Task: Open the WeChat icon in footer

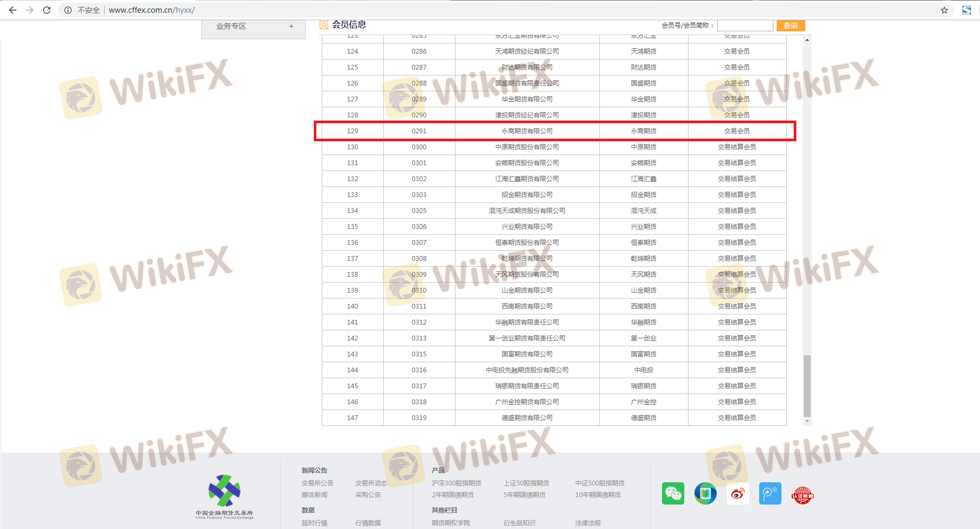Action: click(673, 493)
